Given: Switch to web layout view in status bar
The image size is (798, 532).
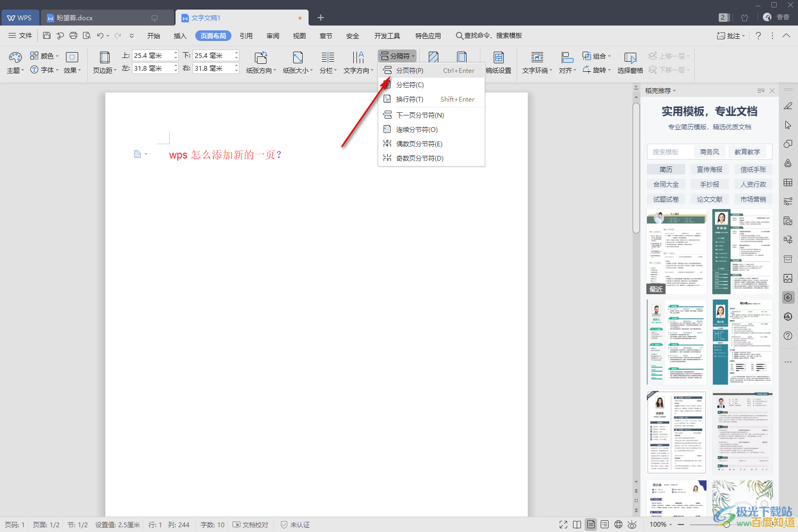Looking at the screenshot, I should coord(618,525).
